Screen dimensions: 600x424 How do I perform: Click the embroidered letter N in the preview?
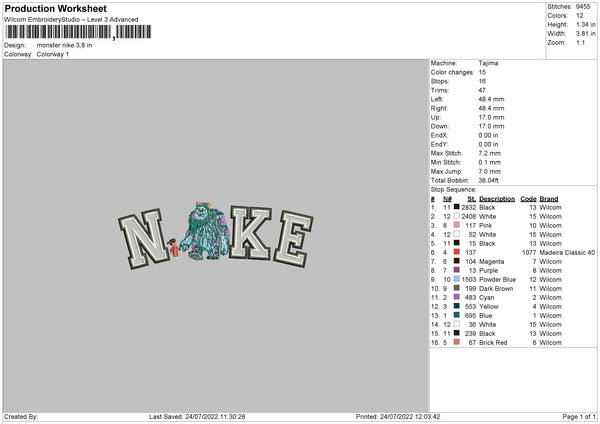click(x=145, y=239)
